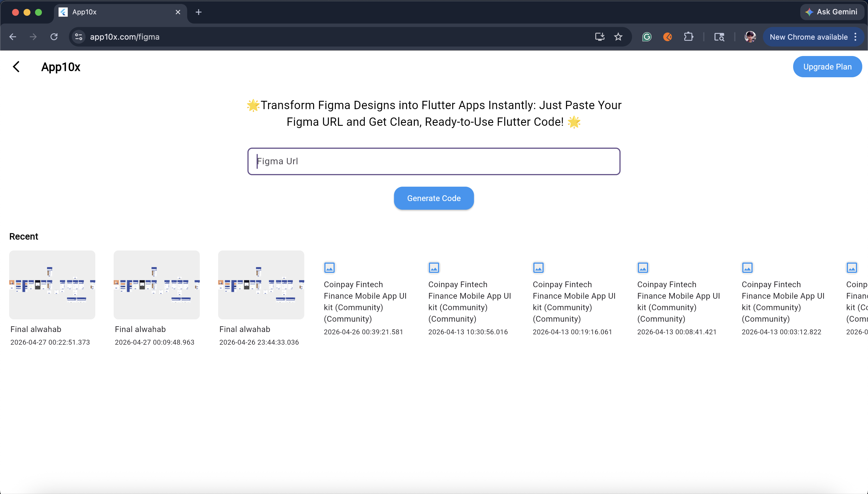This screenshot has width=868, height=494.
Task: Click timestamp 2026-04-13 10:30:56.016
Action: click(x=468, y=332)
